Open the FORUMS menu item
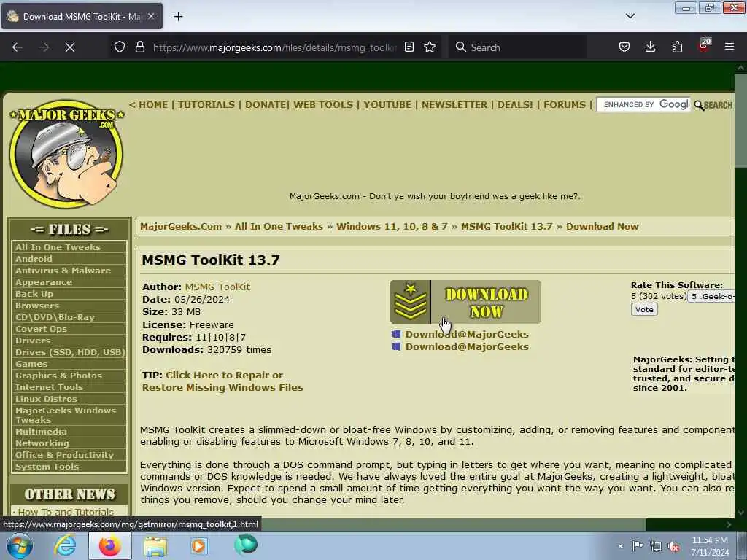Screen dimensions: 747x560 [x=565, y=105]
